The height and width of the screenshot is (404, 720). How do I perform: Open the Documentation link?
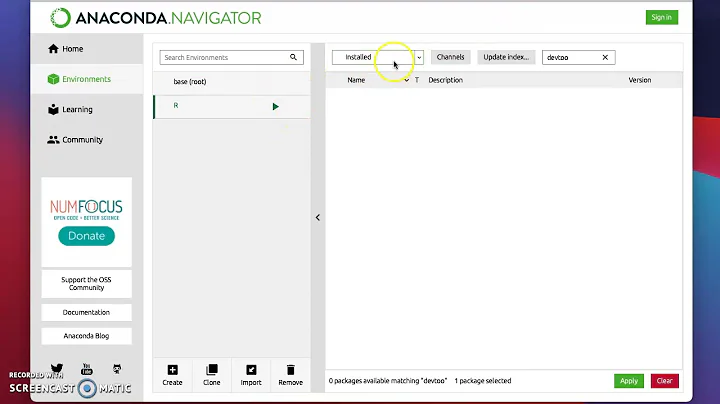coord(86,312)
